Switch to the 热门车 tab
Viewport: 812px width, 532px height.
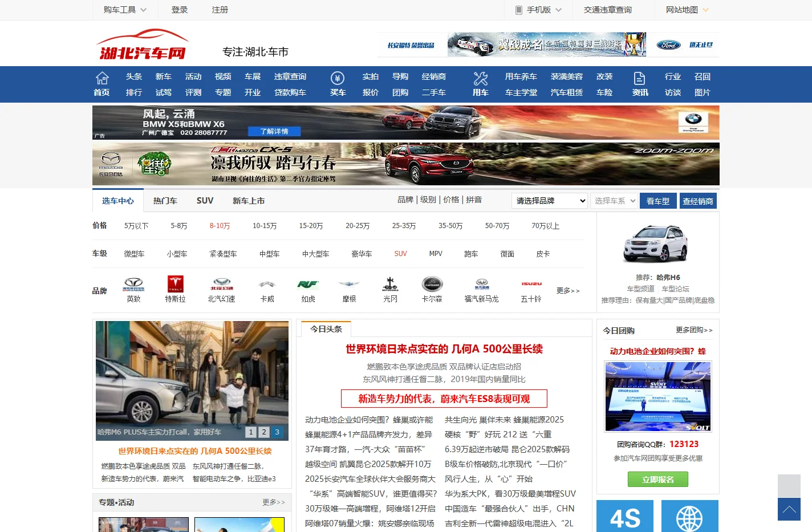(165, 201)
